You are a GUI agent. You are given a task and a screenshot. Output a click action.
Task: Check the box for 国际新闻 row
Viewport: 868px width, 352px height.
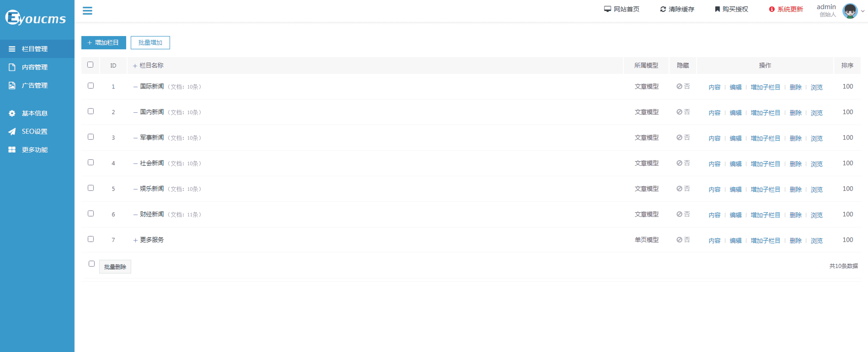pyautogui.click(x=91, y=86)
